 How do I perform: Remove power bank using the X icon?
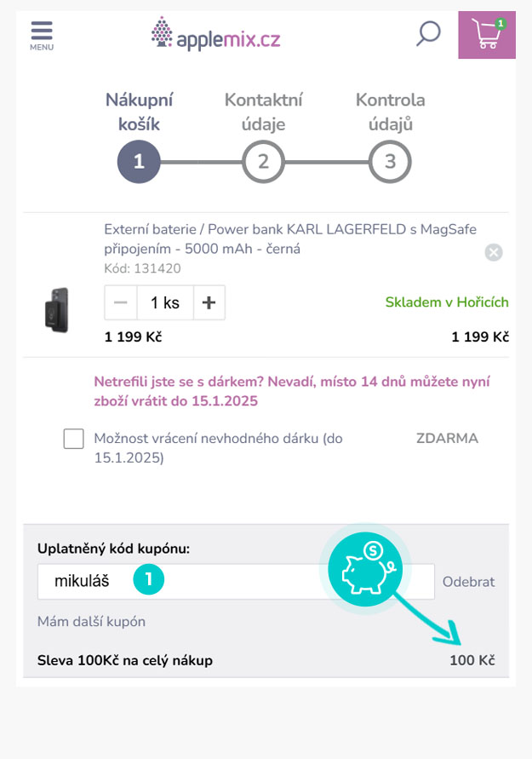[x=494, y=252]
